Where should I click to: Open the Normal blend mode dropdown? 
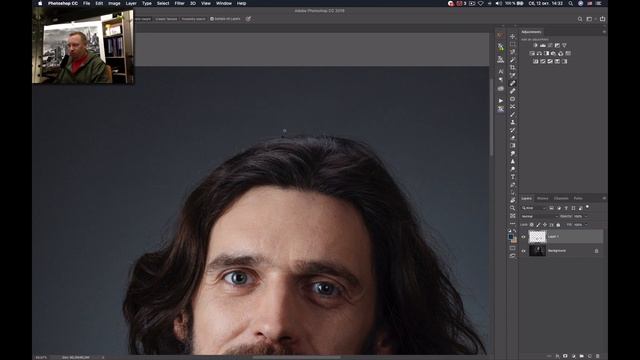click(540, 216)
